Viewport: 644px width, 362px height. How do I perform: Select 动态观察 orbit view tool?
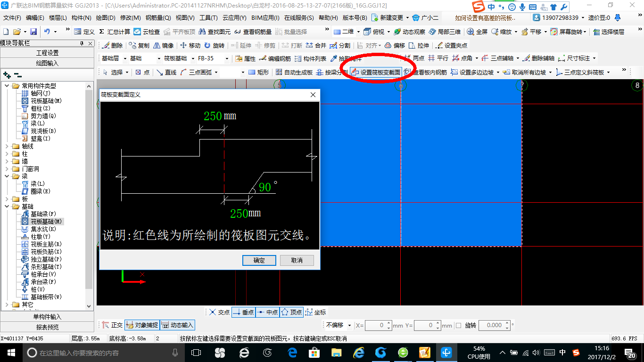(x=409, y=32)
